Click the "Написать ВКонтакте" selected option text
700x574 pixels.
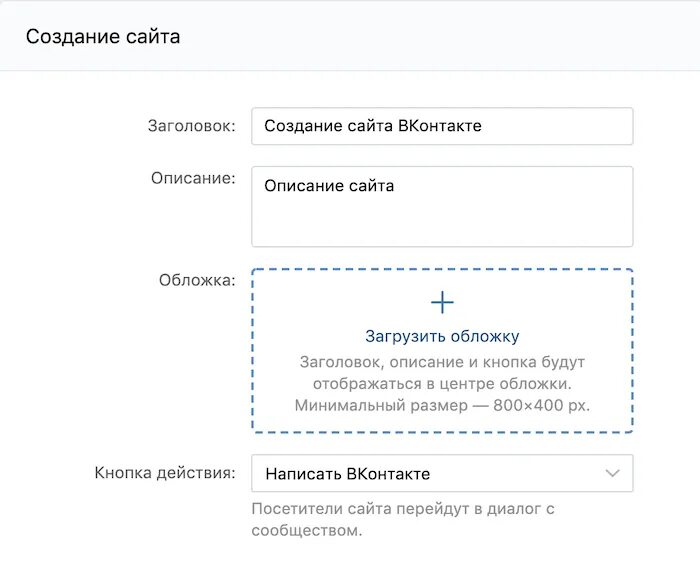[347, 473]
